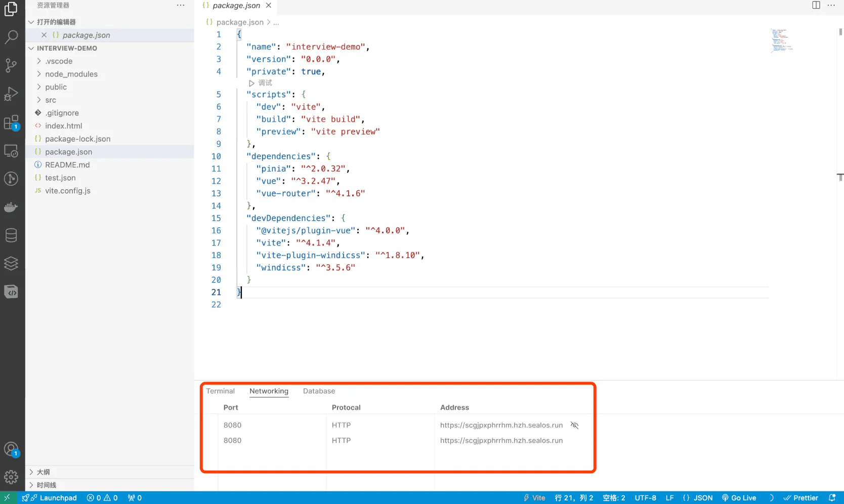Collapse the 打开的编辑器 section
The image size is (844, 504).
[109, 22]
